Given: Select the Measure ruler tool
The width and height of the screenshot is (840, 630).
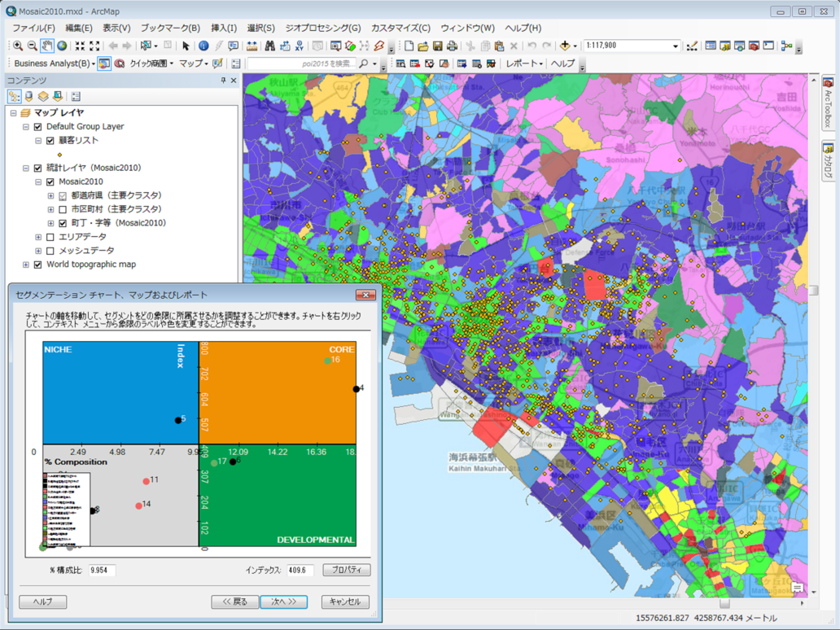Looking at the screenshot, I should click(252, 46).
